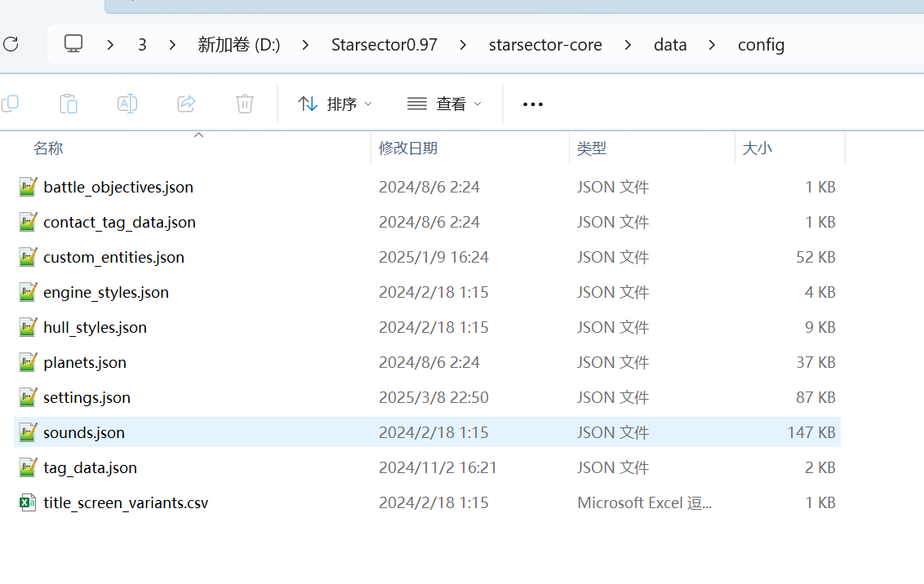Open the config folder breadcrumb item
The height and width of the screenshot is (584, 924).
click(761, 44)
